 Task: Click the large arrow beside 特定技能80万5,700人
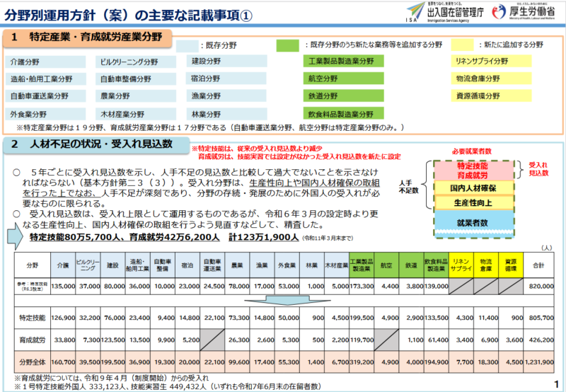16,237
